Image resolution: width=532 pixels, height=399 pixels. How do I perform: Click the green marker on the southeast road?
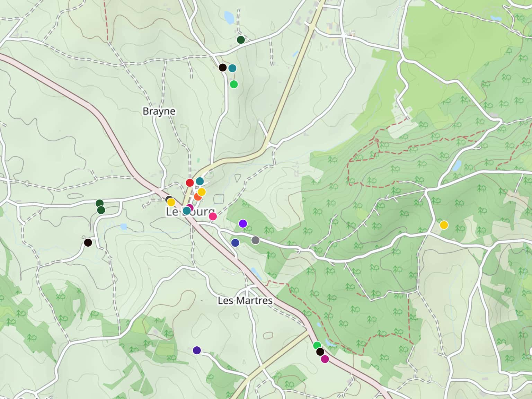pyautogui.click(x=317, y=345)
